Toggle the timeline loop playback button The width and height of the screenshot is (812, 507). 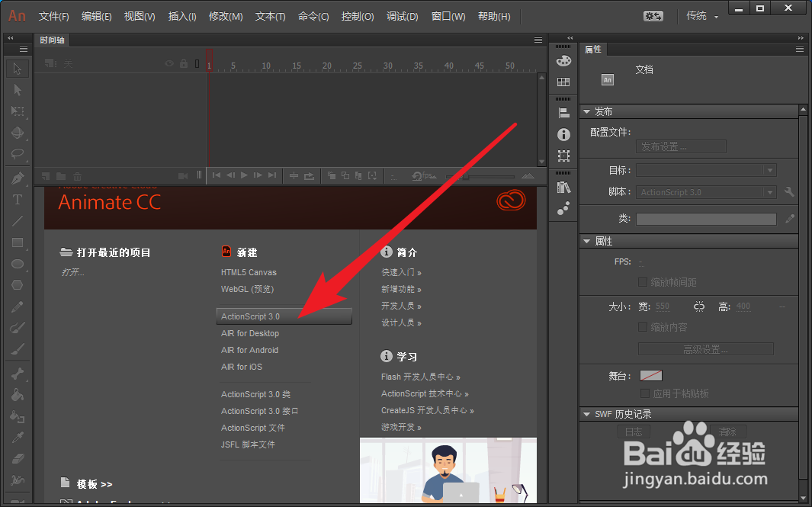tap(309, 176)
